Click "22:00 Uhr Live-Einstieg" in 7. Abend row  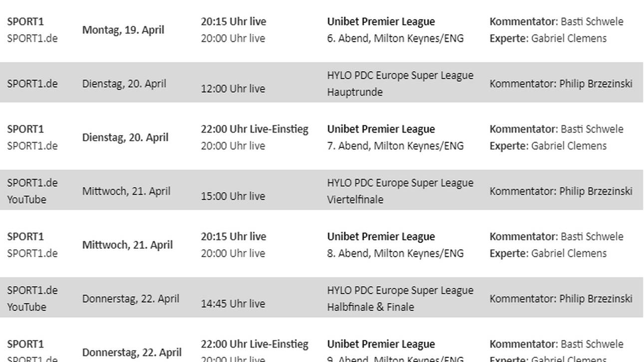click(255, 129)
